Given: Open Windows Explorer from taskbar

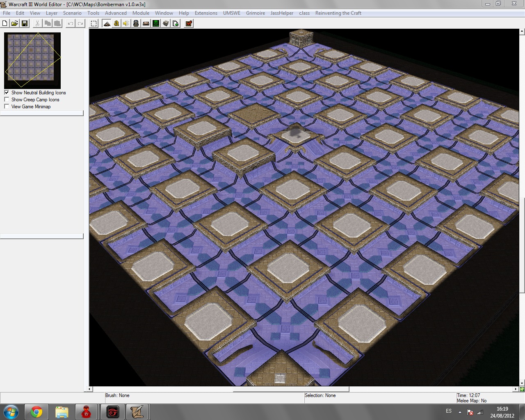Looking at the screenshot, I should tap(62, 412).
